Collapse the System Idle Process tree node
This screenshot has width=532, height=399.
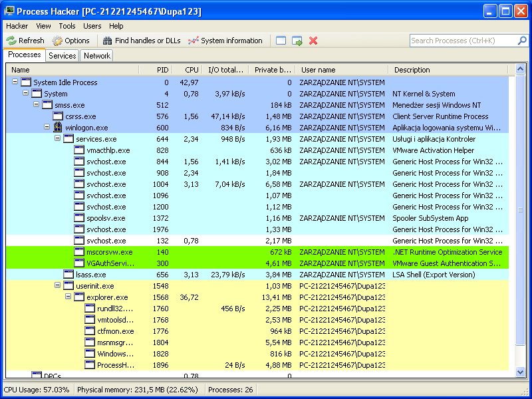15,82
